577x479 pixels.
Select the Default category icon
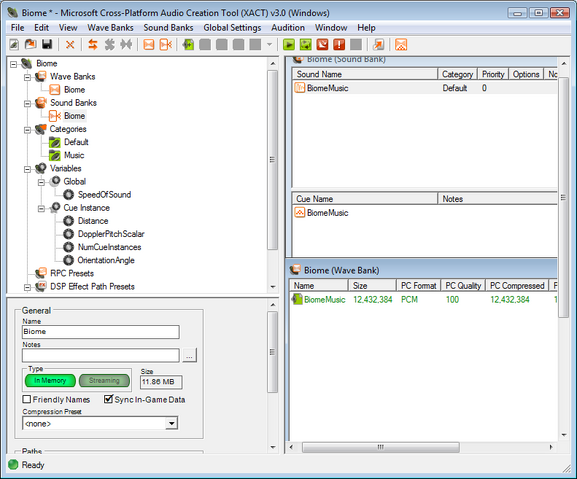click(x=54, y=142)
